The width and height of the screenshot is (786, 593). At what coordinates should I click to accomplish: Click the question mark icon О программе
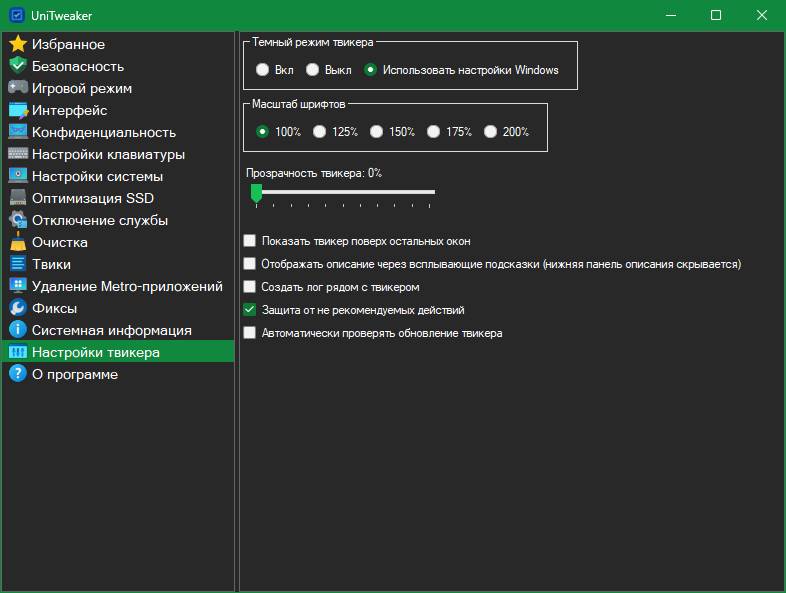coord(17,374)
